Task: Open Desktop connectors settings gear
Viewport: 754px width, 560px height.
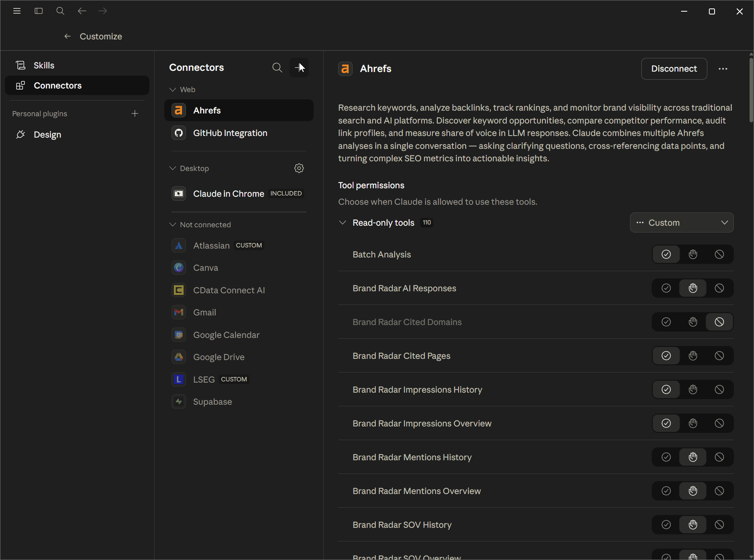Action: click(x=299, y=168)
